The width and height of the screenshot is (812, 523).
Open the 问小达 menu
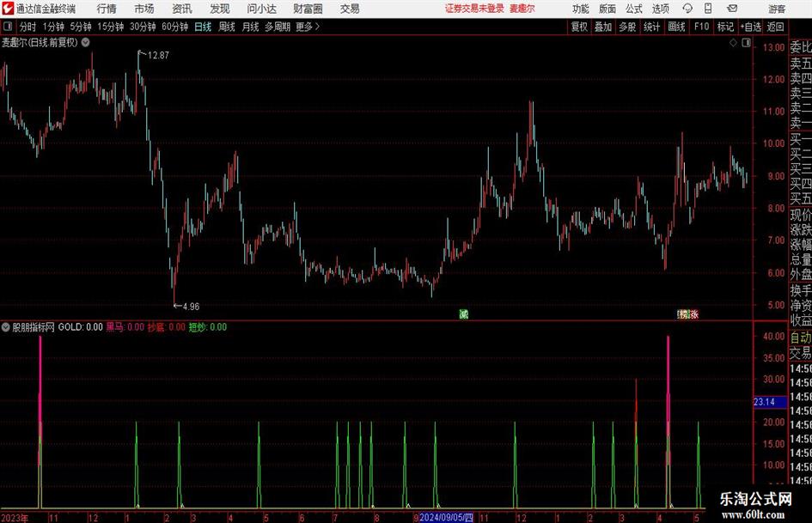(x=261, y=9)
